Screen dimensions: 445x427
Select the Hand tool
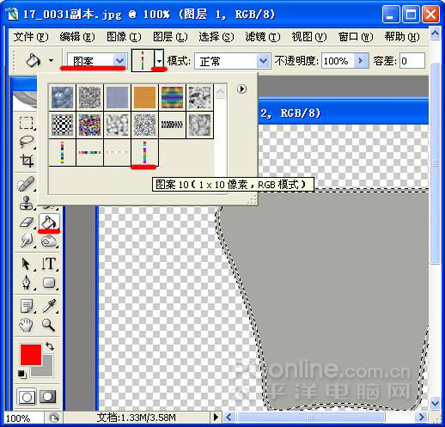click(x=26, y=324)
